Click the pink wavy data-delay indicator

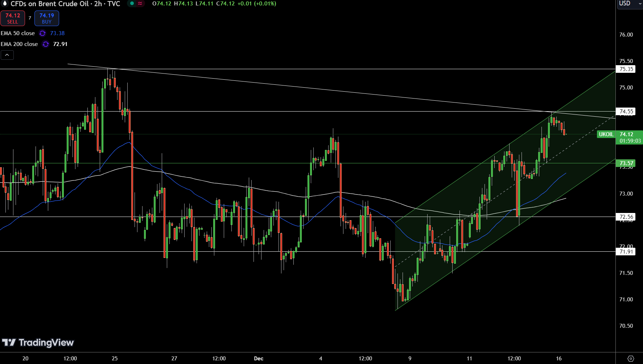(x=140, y=3)
